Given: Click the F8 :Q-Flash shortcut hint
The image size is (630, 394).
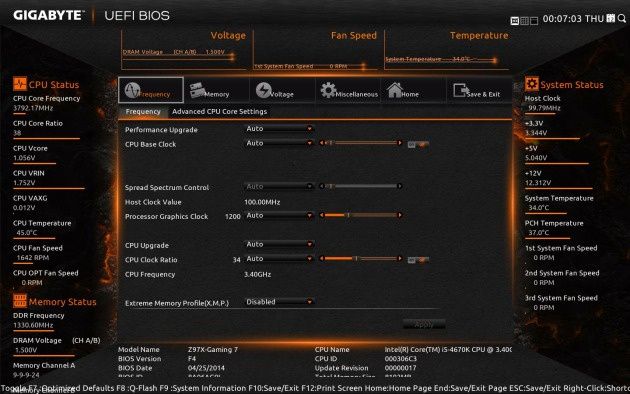Looking at the screenshot, I should (137, 388).
